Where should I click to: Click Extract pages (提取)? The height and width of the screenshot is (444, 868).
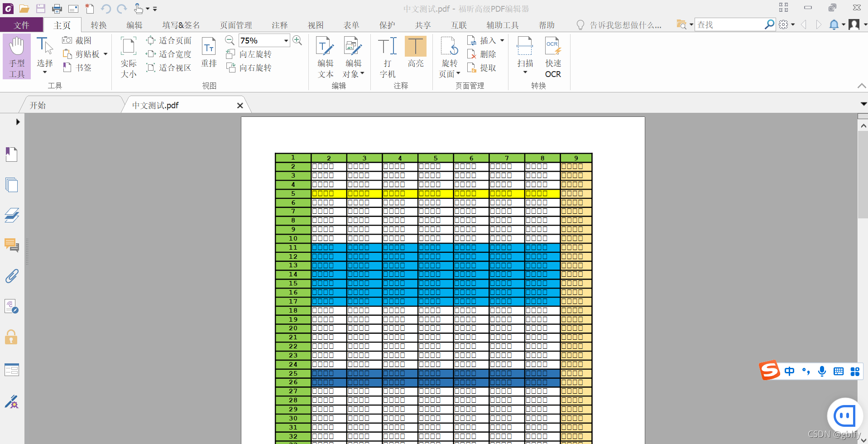tap(482, 68)
